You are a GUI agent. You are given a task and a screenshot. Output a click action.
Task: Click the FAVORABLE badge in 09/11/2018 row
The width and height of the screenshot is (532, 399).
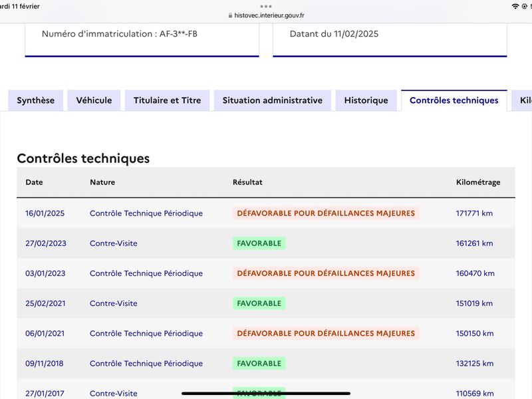coord(259,363)
